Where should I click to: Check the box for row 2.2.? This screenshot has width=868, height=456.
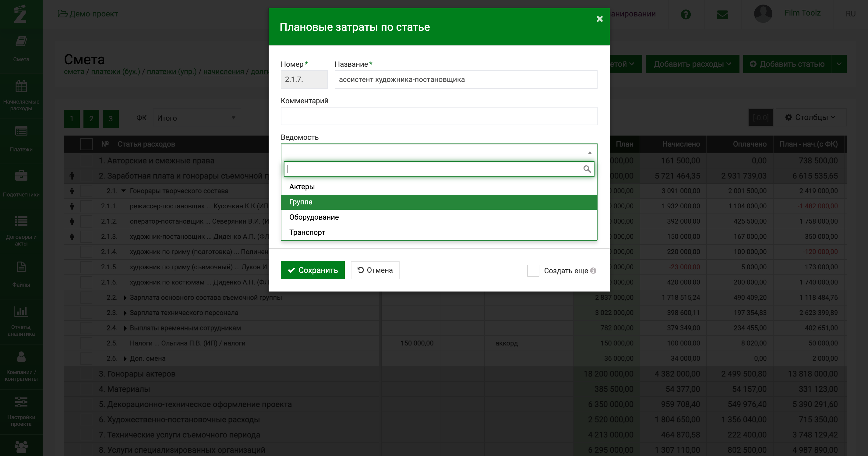point(86,298)
